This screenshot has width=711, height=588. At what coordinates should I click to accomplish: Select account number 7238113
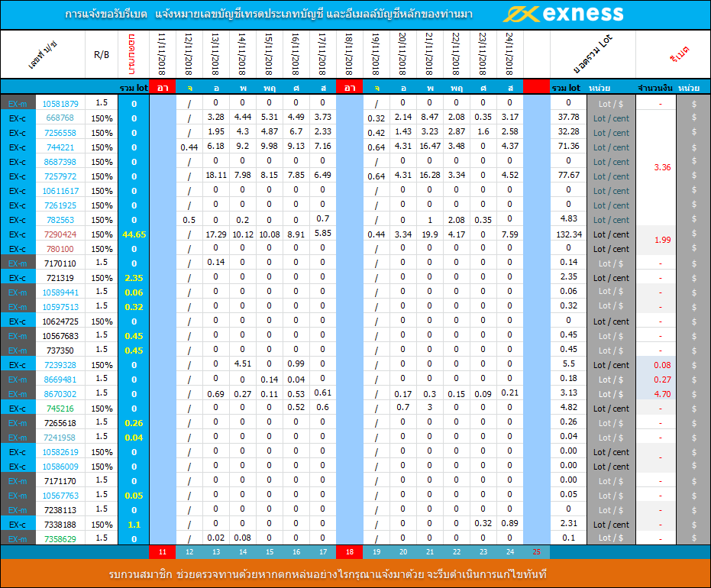click(60, 510)
